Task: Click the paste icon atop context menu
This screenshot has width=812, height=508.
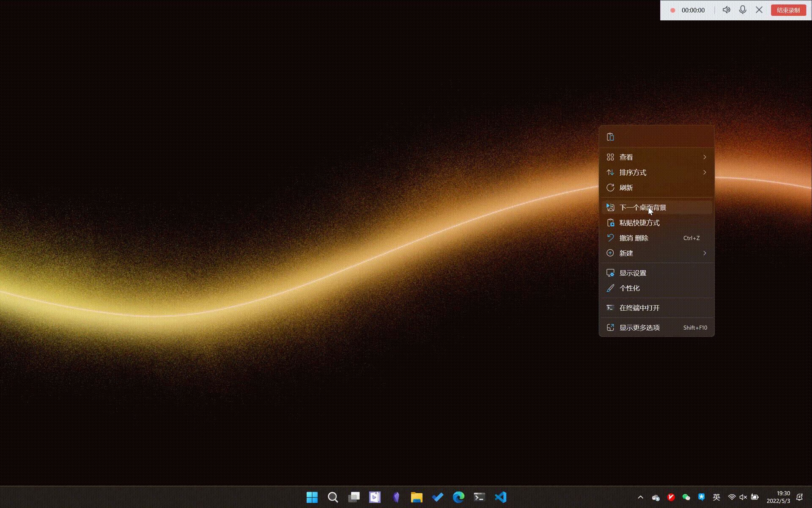Action: pyautogui.click(x=610, y=137)
